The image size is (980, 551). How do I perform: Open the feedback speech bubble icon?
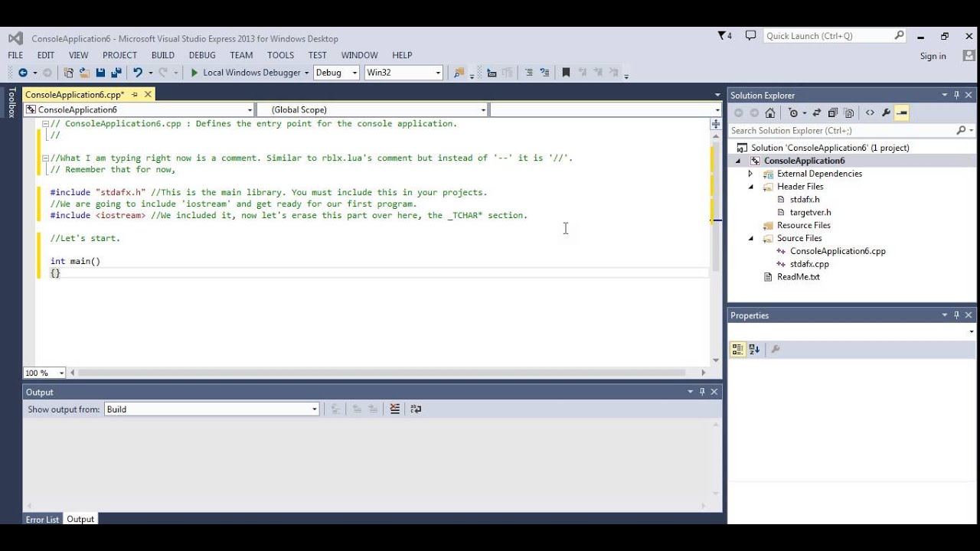pos(750,36)
